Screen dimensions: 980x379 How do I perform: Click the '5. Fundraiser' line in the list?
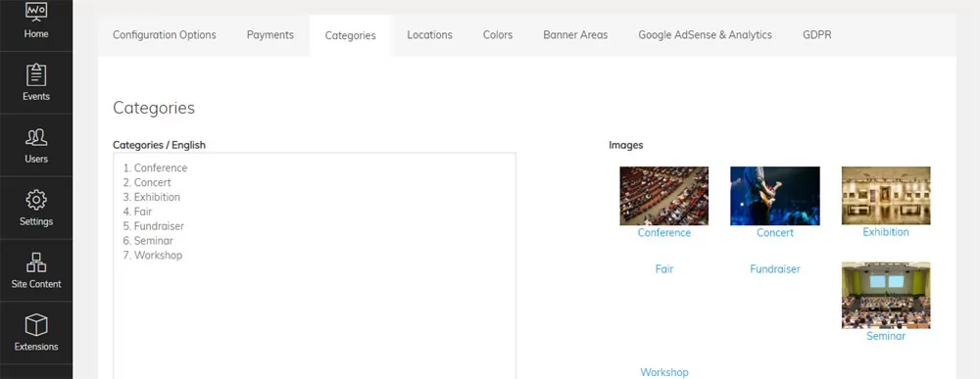pyautogui.click(x=153, y=226)
